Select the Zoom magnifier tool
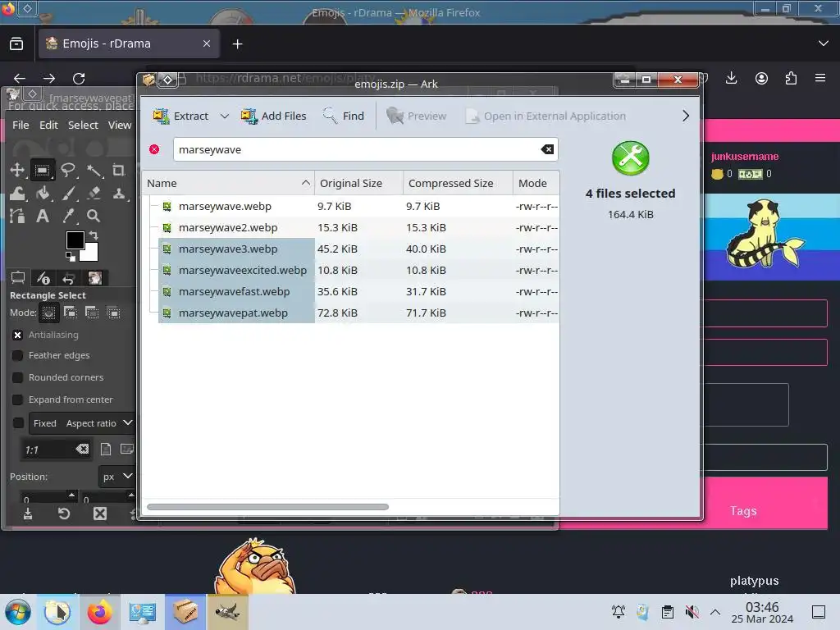The width and height of the screenshot is (840, 630). [94, 216]
